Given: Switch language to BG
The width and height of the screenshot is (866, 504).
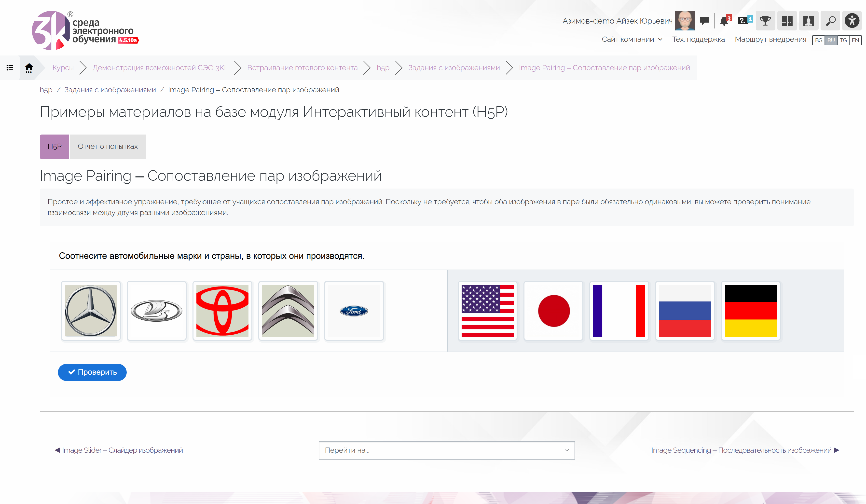Looking at the screenshot, I should coord(819,40).
